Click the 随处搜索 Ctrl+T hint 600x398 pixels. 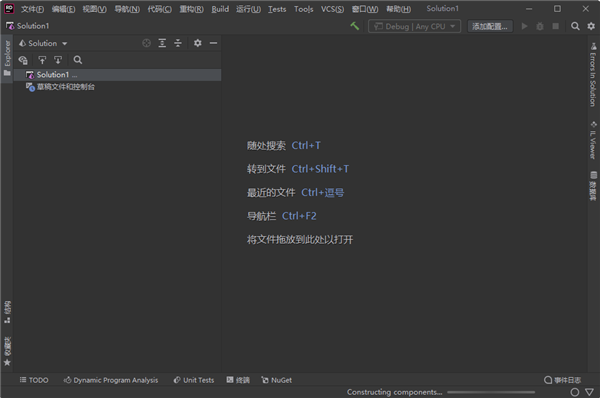284,145
